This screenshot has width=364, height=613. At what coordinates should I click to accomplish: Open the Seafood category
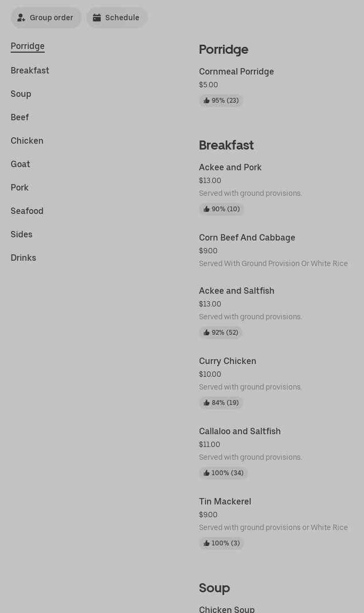pyautogui.click(x=27, y=211)
